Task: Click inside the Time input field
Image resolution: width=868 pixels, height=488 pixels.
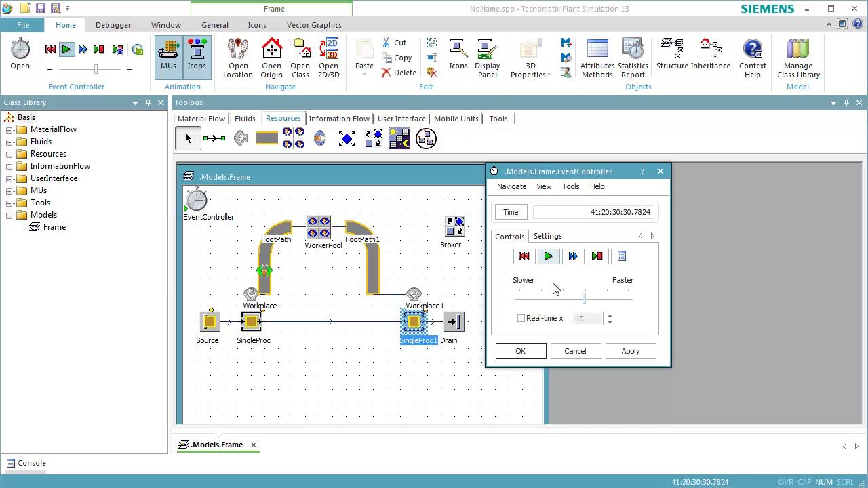Action: pyautogui.click(x=595, y=211)
